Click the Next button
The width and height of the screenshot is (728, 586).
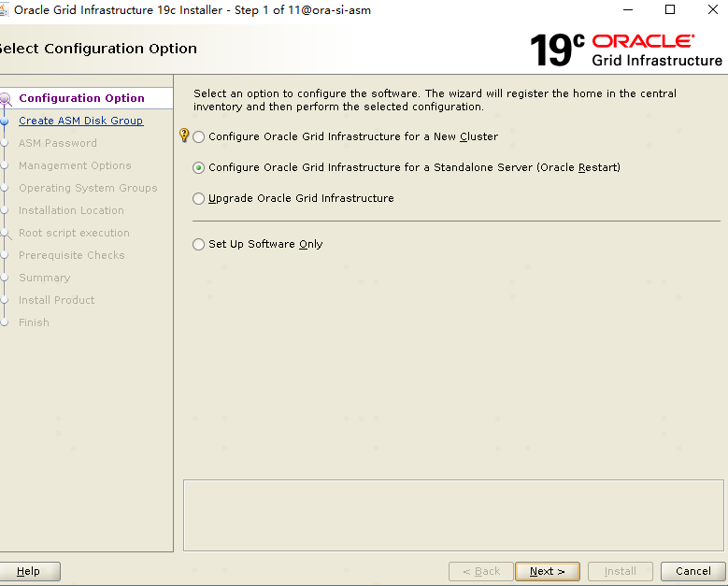(x=548, y=571)
